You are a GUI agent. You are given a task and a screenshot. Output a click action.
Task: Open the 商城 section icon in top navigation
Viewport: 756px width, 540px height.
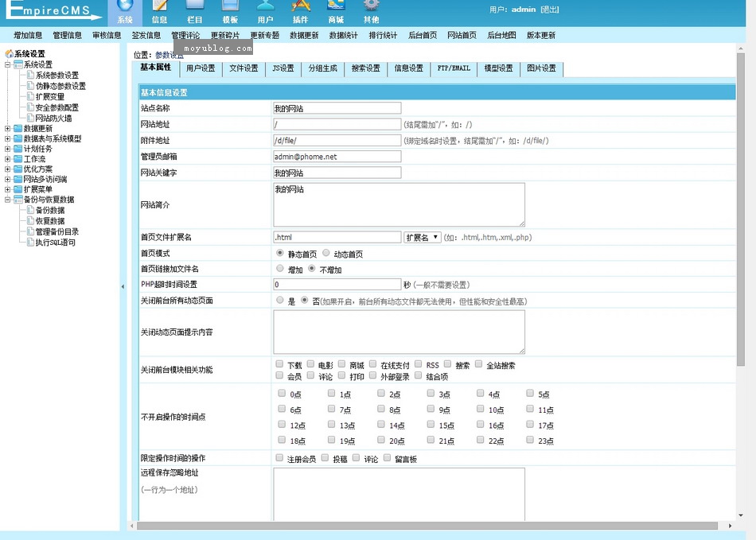(336, 6)
